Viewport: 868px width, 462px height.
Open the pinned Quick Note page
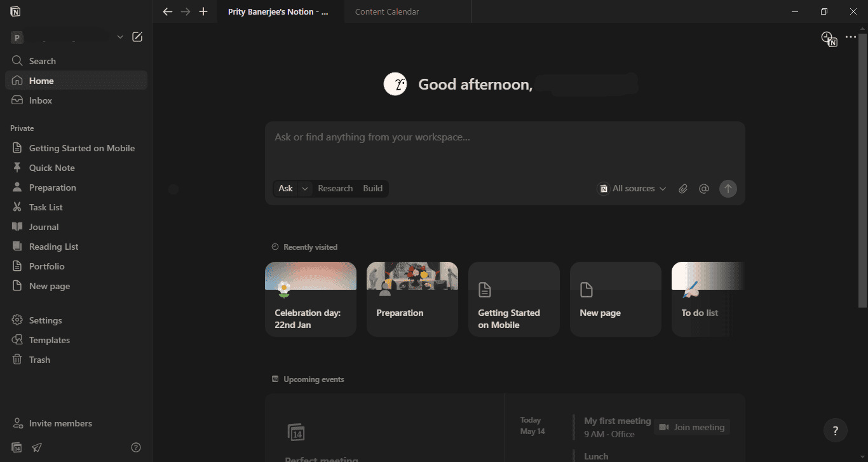76,168
